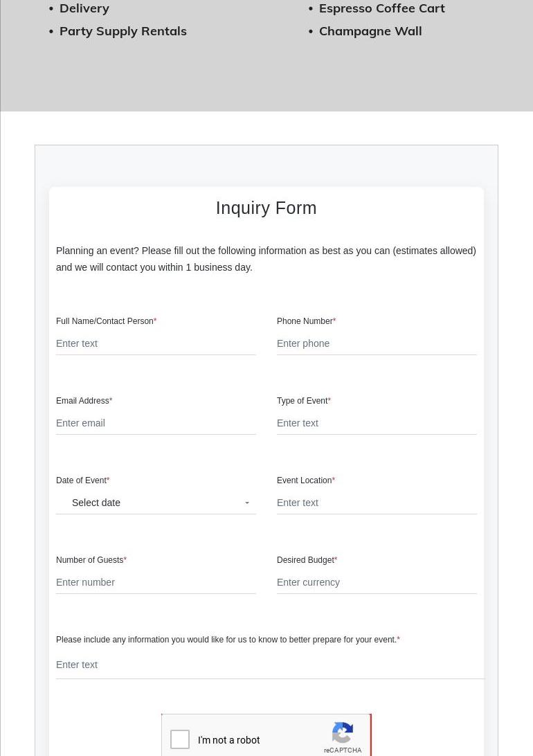Click the Delivery list item
533x756 pixels.
click(x=84, y=8)
